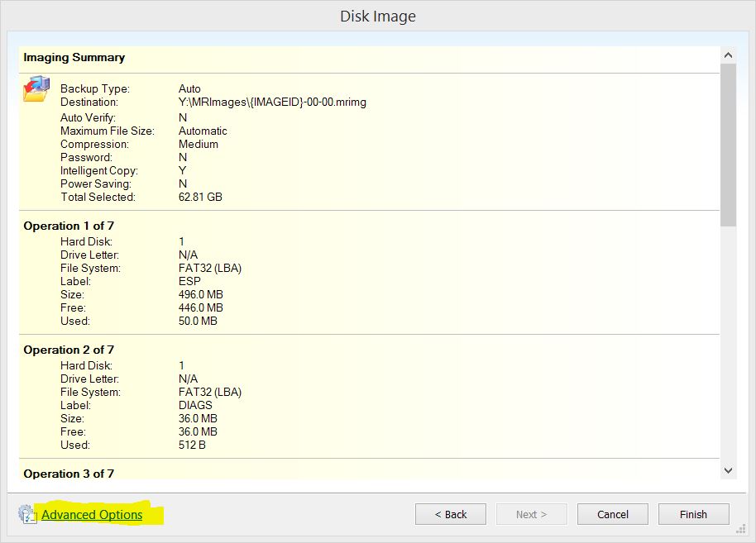Go back with the Back button

(451, 514)
